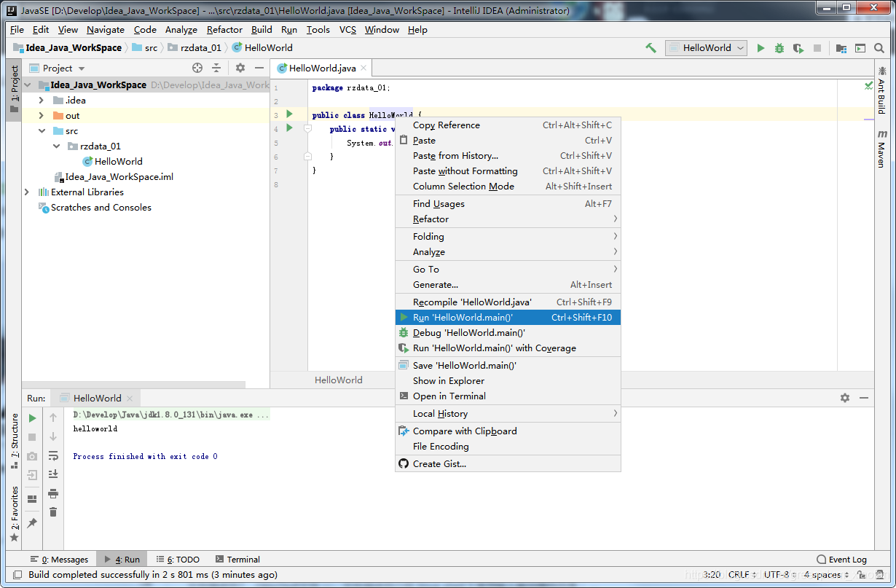Print the Run console output
This screenshot has height=588, width=896.
pos(53,493)
